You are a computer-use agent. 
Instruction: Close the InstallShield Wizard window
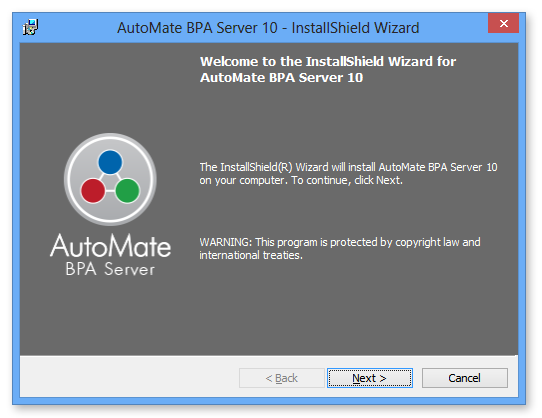503,23
